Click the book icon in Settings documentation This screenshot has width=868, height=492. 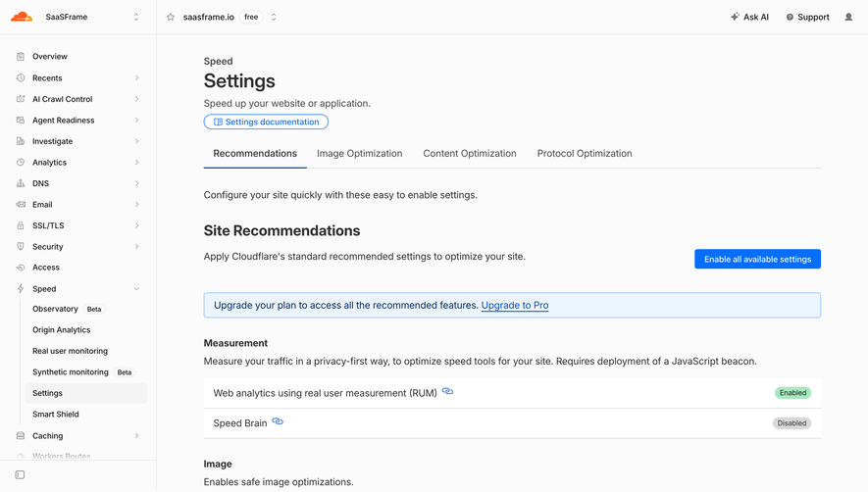218,122
